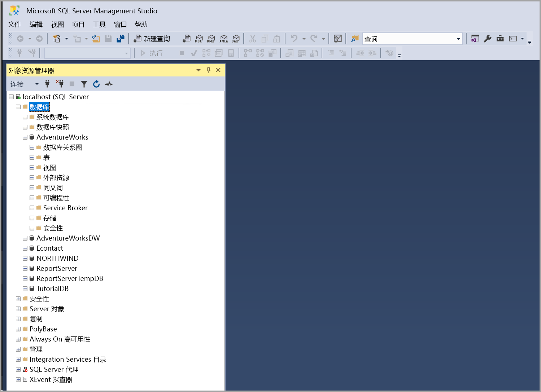
Task: Select Integration Services 目录 folder
Action: click(x=68, y=359)
